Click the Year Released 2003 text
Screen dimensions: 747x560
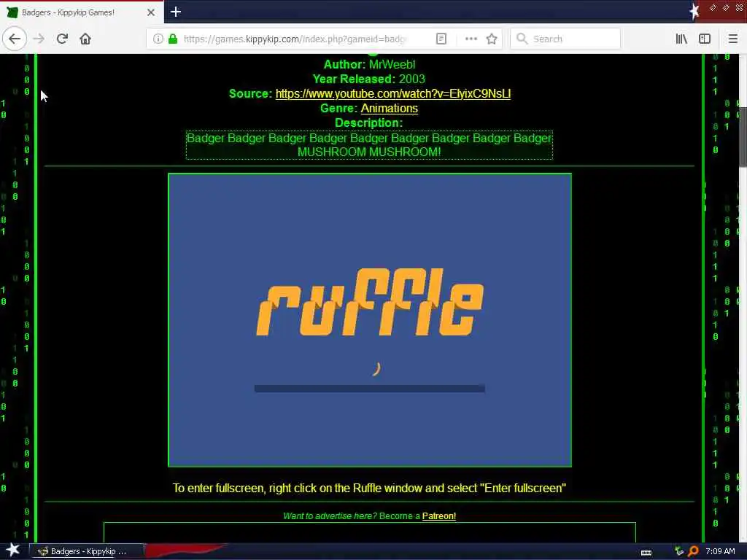(368, 79)
